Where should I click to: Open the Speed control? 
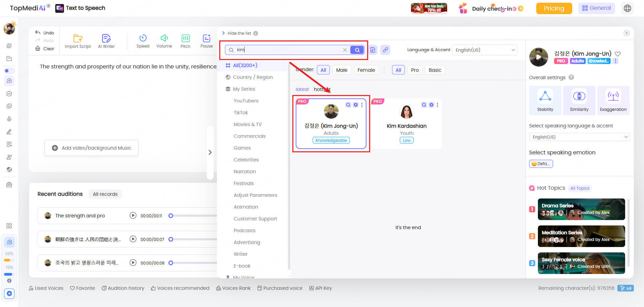[143, 41]
